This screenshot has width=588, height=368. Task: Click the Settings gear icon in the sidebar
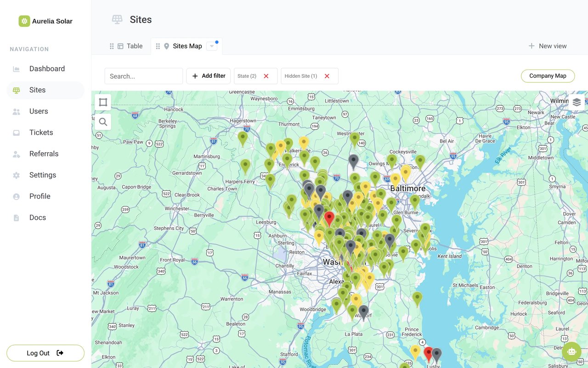(x=17, y=175)
